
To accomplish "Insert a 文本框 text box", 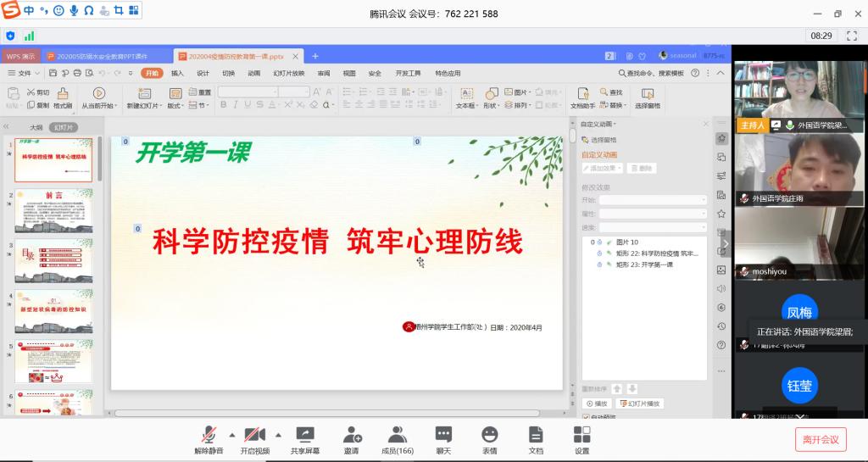I will coord(467,98).
